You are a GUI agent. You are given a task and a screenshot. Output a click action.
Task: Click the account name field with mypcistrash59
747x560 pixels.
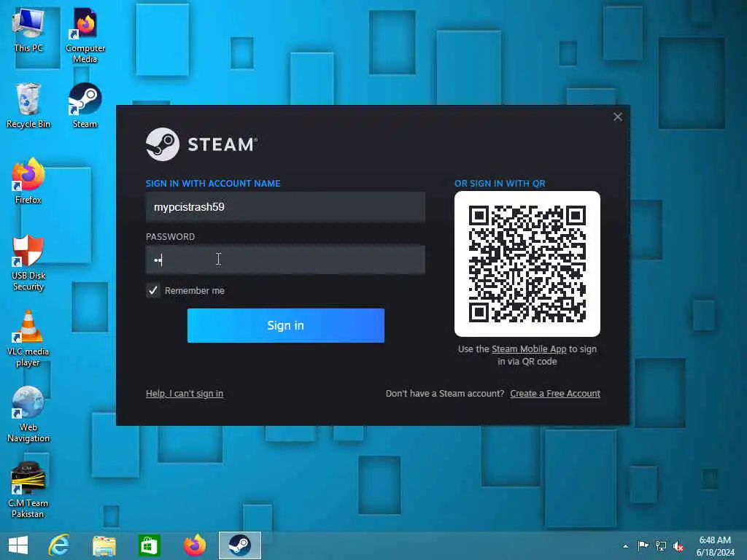point(285,206)
